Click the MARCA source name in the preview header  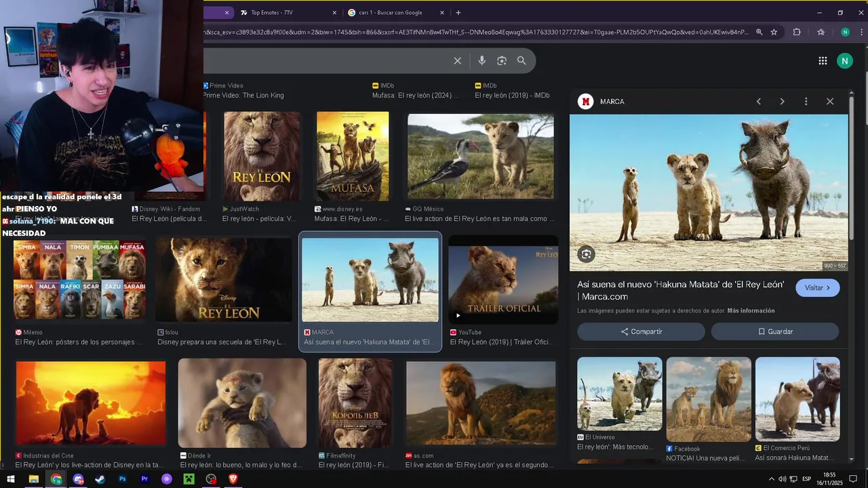[x=612, y=102]
